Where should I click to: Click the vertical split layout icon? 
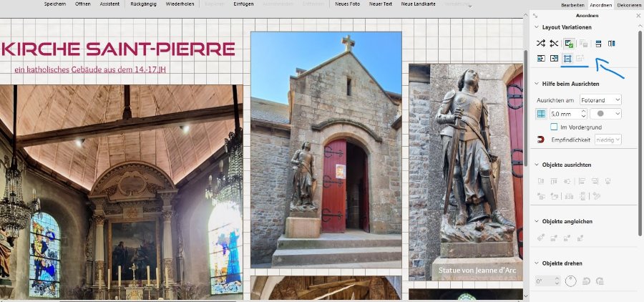click(612, 43)
